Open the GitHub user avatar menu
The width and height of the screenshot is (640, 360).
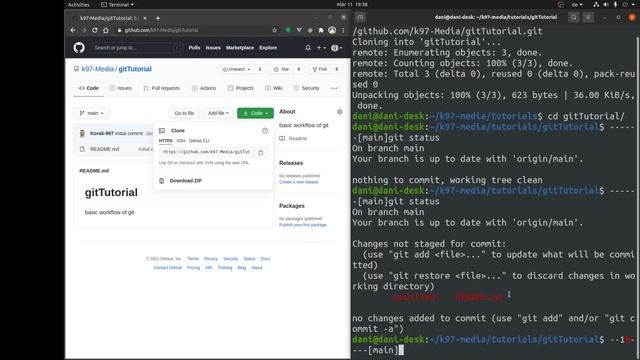[x=337, y=48]
